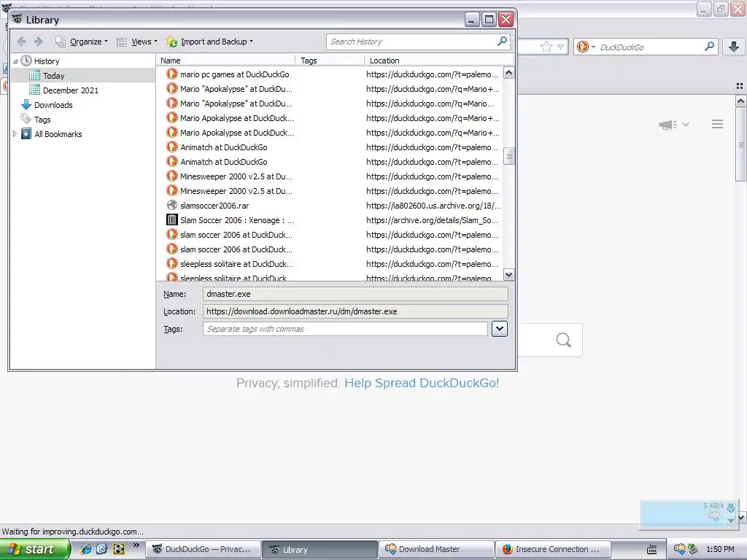Select Today in the history tree
This screenshot has width=747, height=560.
tap(53, 76)
